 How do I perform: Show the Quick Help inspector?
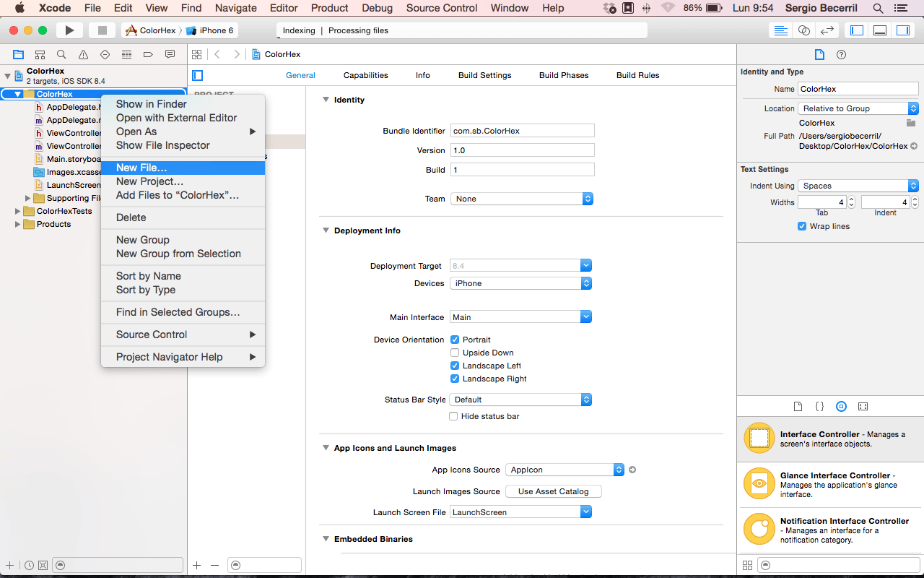tap(841, 54)
